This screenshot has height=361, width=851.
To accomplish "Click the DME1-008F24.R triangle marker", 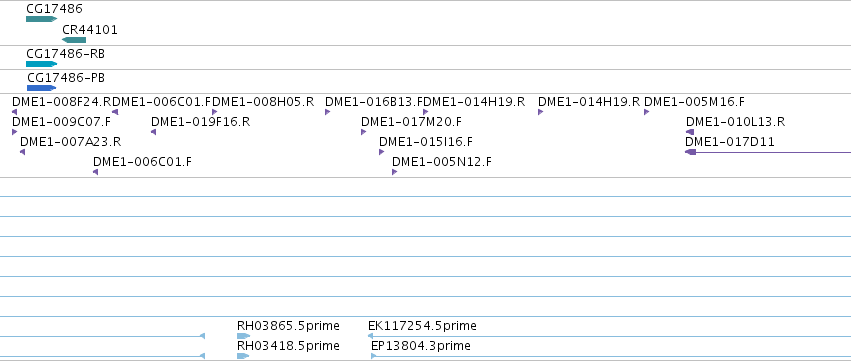I will 15,112.
